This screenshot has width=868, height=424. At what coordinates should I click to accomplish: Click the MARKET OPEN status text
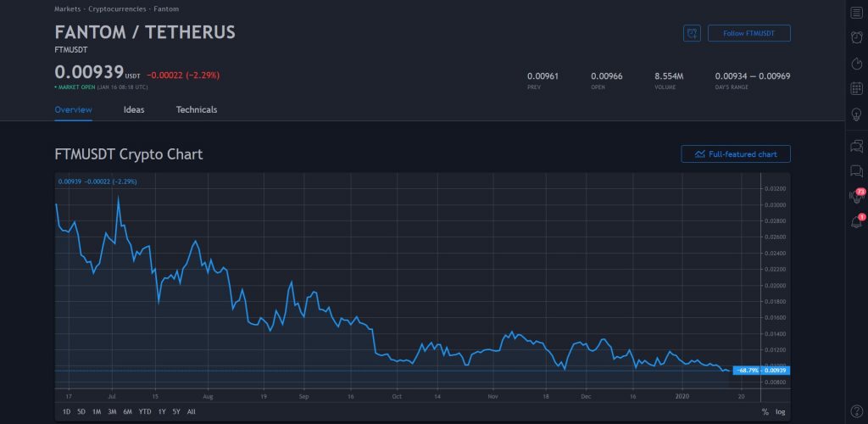pos(75,87)
